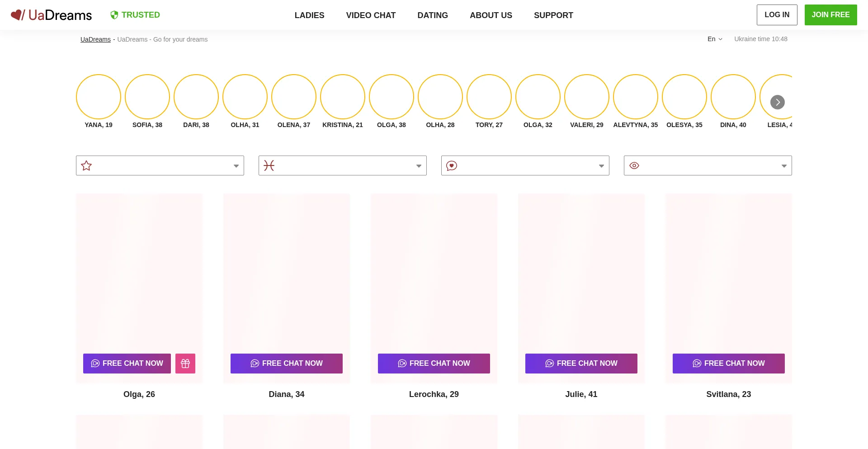Click the next arrow in the ladies carousel
Image resolution: width=868 pixels, height=449 pixels.
[x=778, y=102]
